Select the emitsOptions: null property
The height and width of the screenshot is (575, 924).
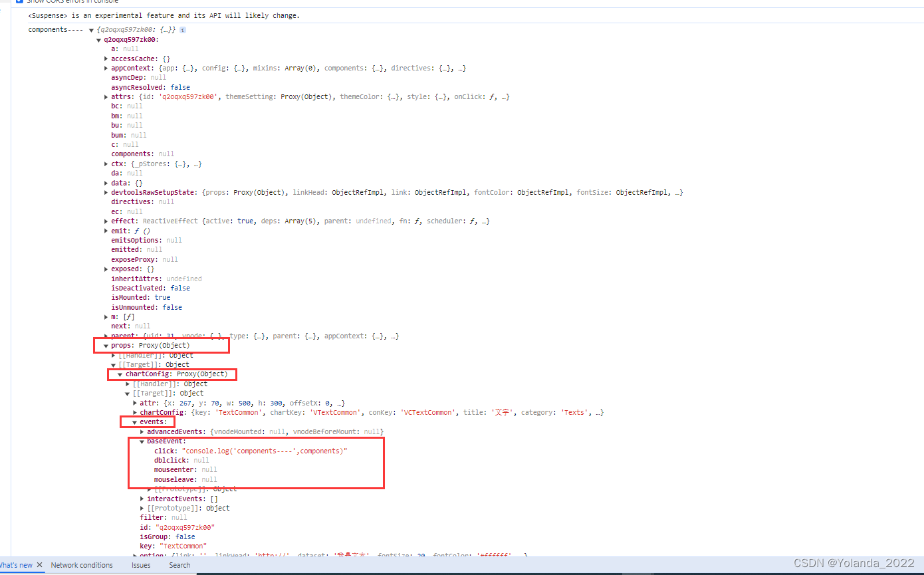pos(147,241)
